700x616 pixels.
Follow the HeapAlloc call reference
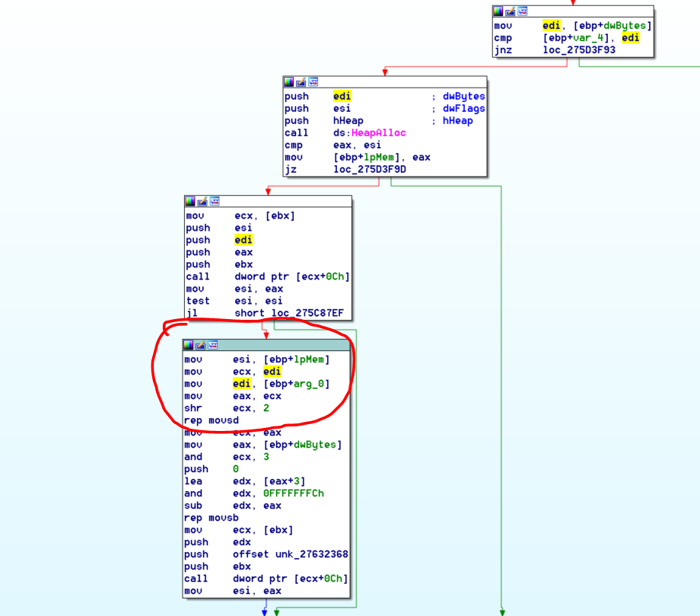tap(378, 133)
